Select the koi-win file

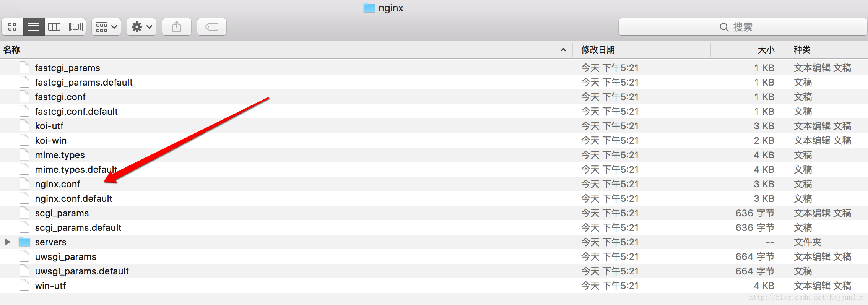pyautogui.click(x=50, y=141)
